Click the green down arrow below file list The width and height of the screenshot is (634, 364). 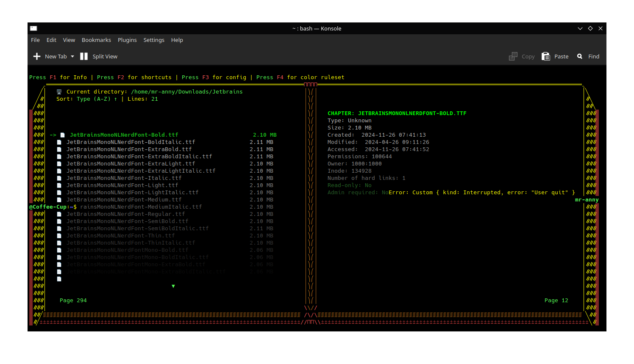(173, 286)
